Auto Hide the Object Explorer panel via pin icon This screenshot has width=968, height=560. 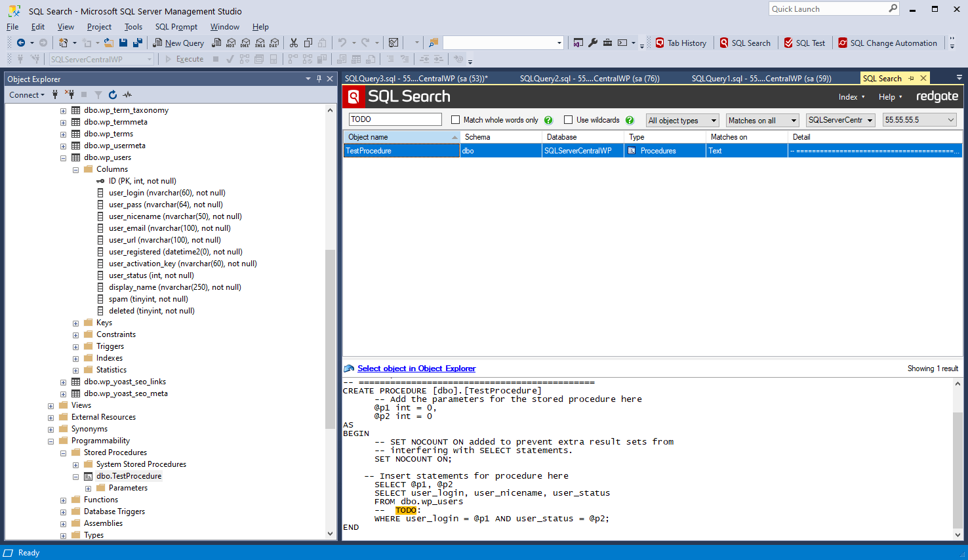point(317,79)
